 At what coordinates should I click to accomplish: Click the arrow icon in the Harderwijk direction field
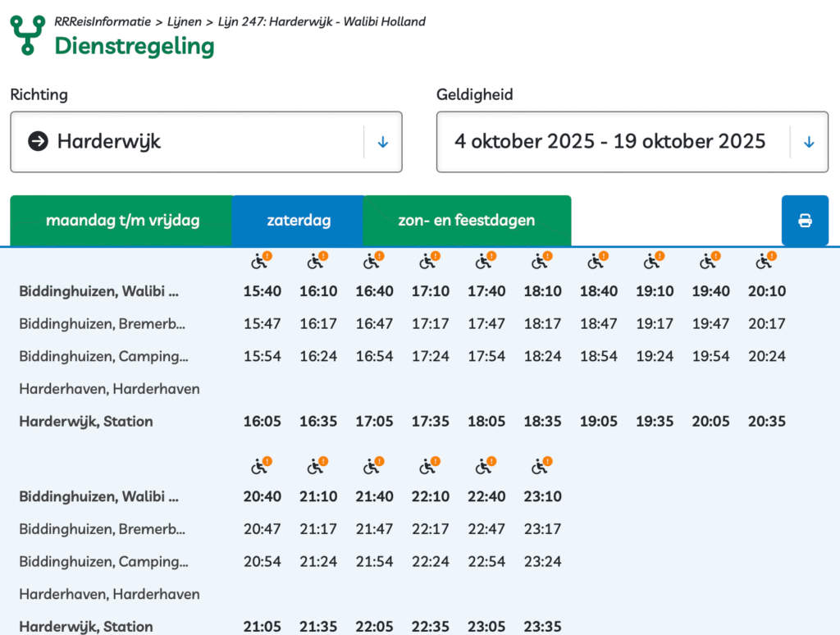[x=38, y=142]
